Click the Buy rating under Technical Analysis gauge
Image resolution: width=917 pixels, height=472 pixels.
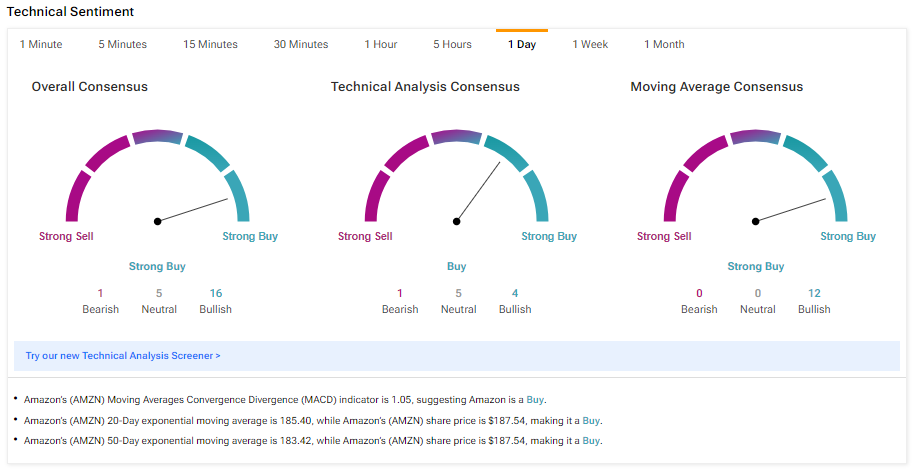pyautogui.click(x=456, y=267)
